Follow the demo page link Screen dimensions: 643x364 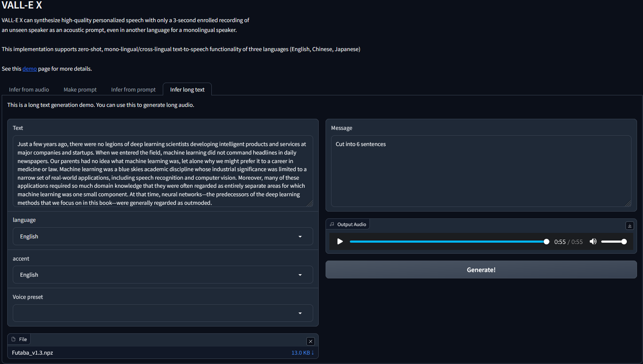29,69
